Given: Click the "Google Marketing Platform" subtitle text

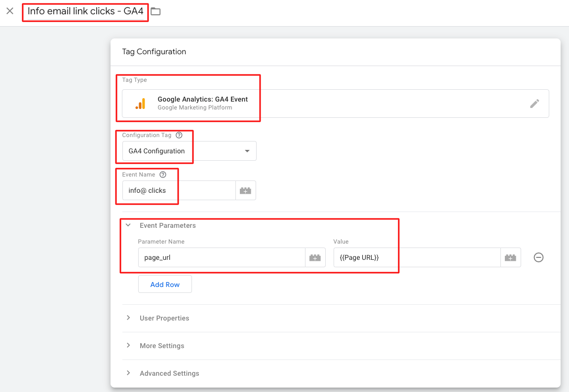Looking at the screenshot, I should [195, 107].
